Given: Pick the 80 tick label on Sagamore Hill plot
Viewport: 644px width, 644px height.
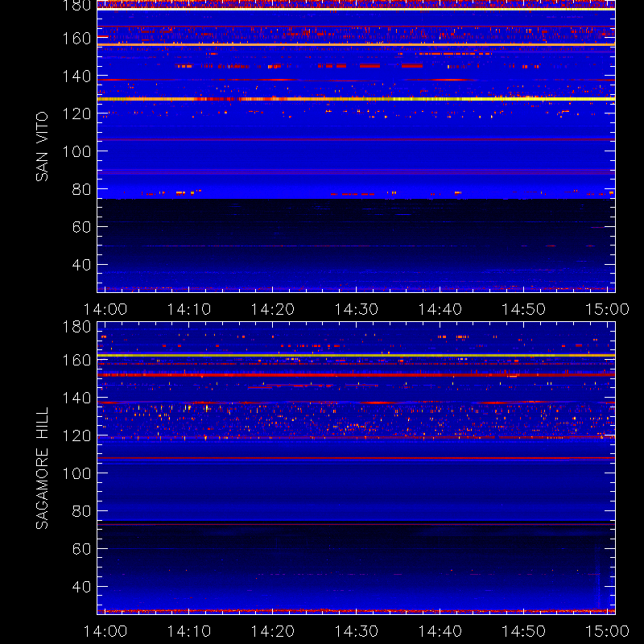Looking at the screenshot, I should pos(81,511).
